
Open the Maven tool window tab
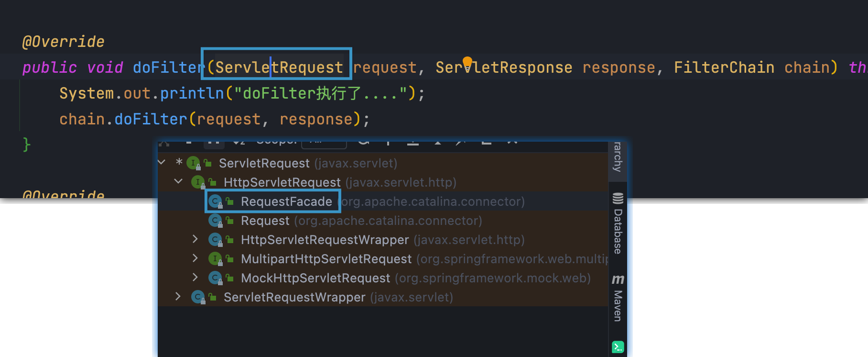(618, 299)
